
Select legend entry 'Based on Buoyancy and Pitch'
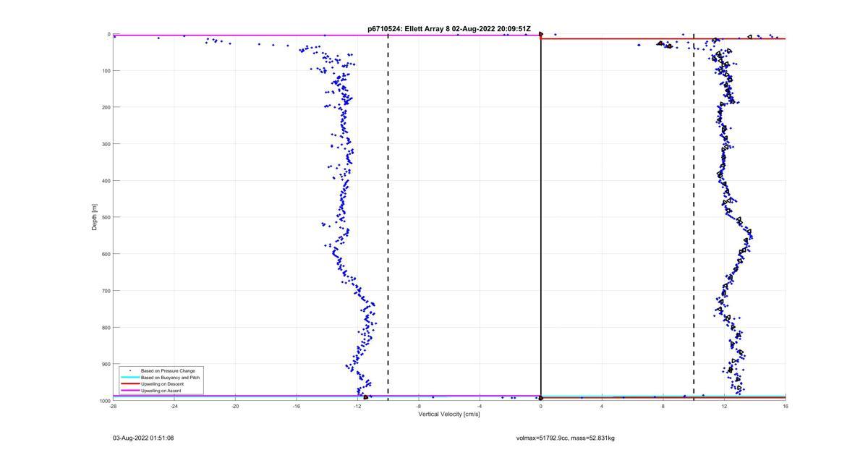[171, 378]
